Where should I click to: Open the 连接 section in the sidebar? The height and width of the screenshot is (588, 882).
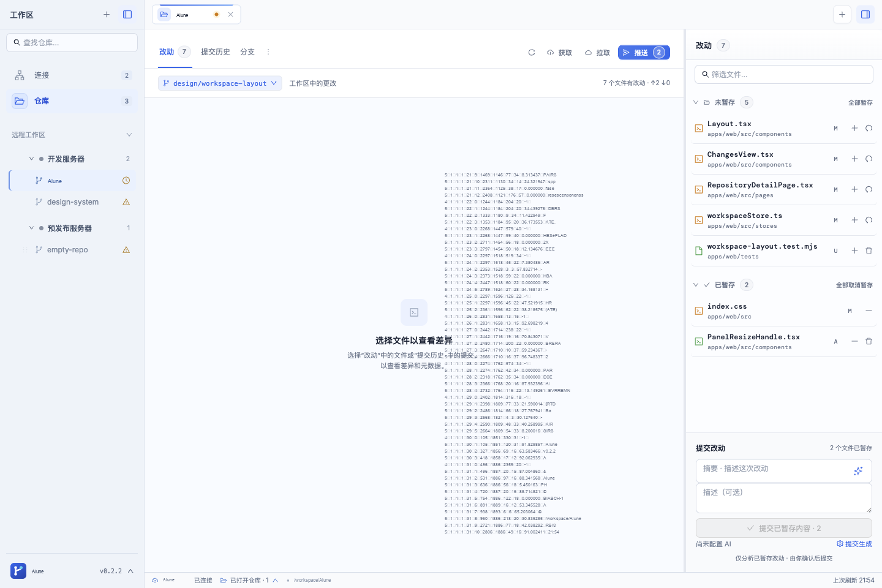point(72,75)
